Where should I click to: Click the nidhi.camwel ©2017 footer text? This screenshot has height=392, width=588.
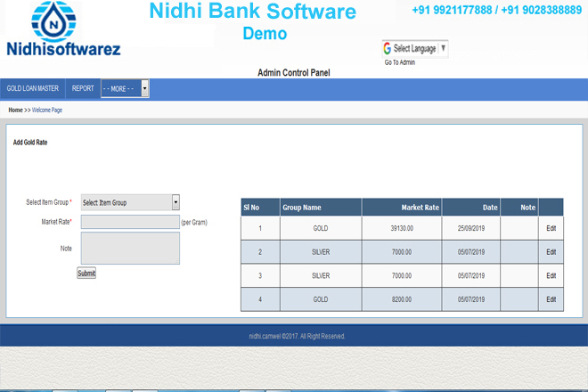click(x=297, y=336)
